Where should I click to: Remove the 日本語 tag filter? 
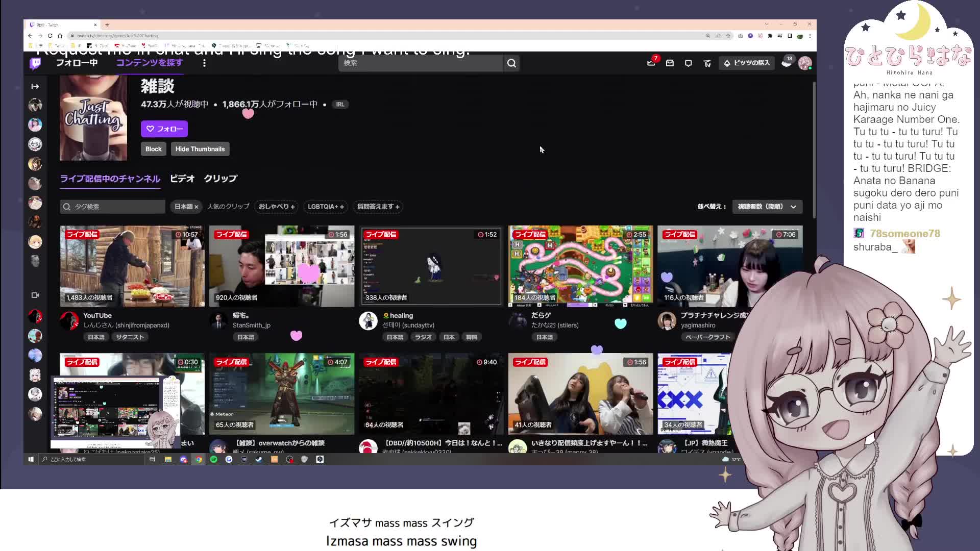pyautogui.click(x=196, y=207)
